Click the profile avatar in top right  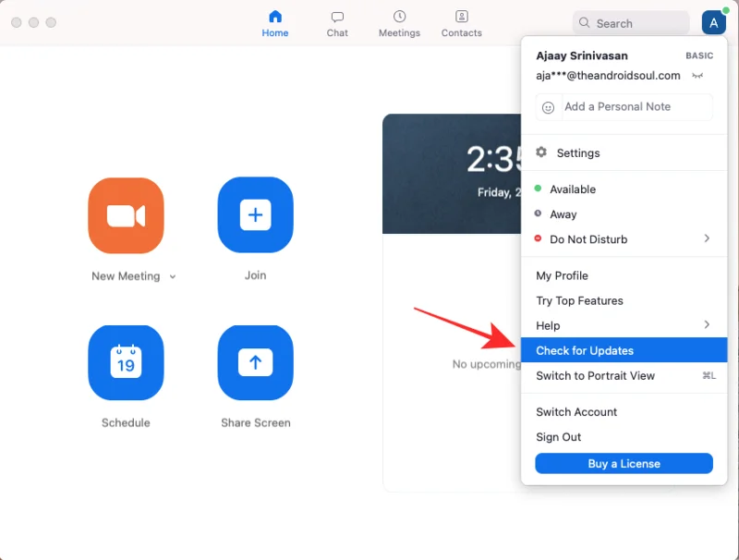(713, 23)
